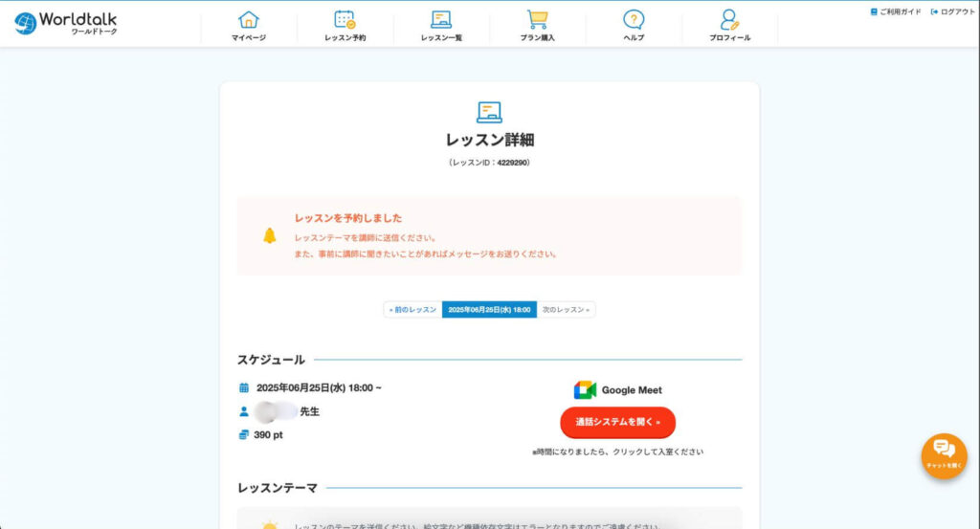
Task: Click レッスンテーマを講師に送信ください message
Action: coord(366,238)
